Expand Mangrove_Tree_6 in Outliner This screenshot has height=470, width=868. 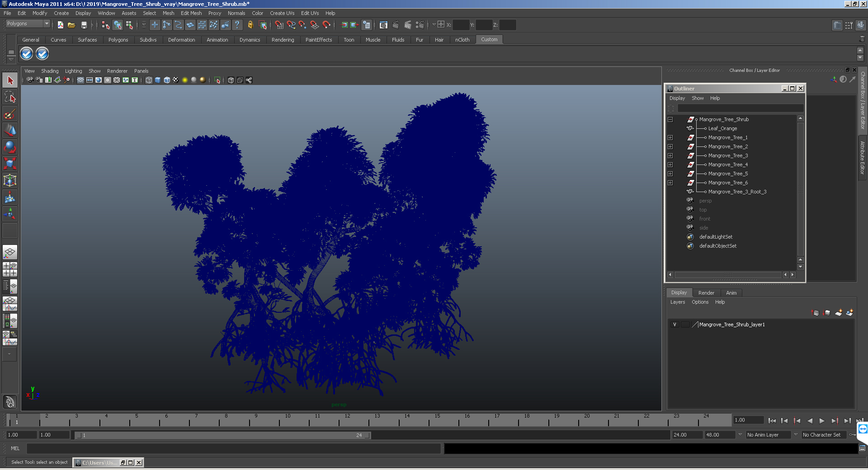pyautogui.click(x=670, y=183)
